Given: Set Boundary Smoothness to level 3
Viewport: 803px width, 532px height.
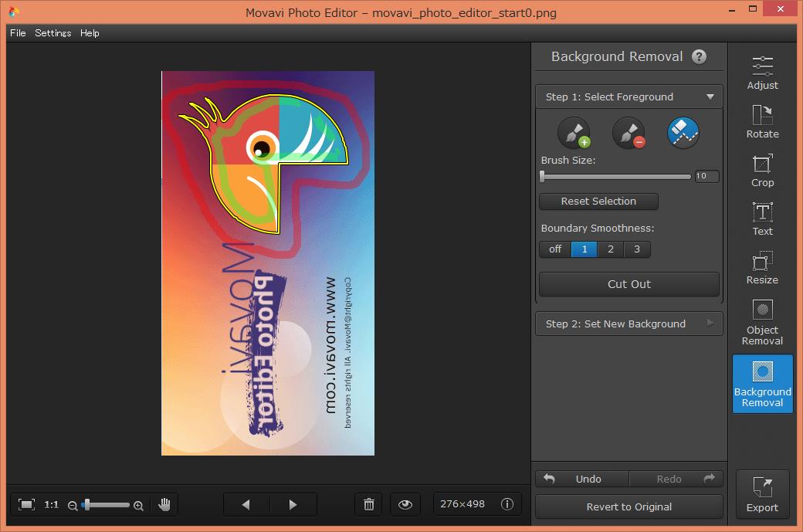Looking at the screenshot, I should (637, 249).
